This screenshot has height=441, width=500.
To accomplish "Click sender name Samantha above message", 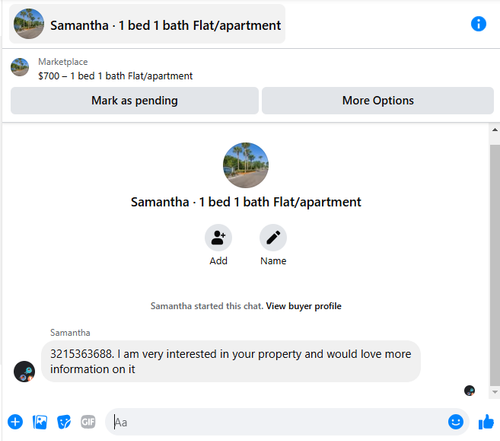I will (70, 333).
